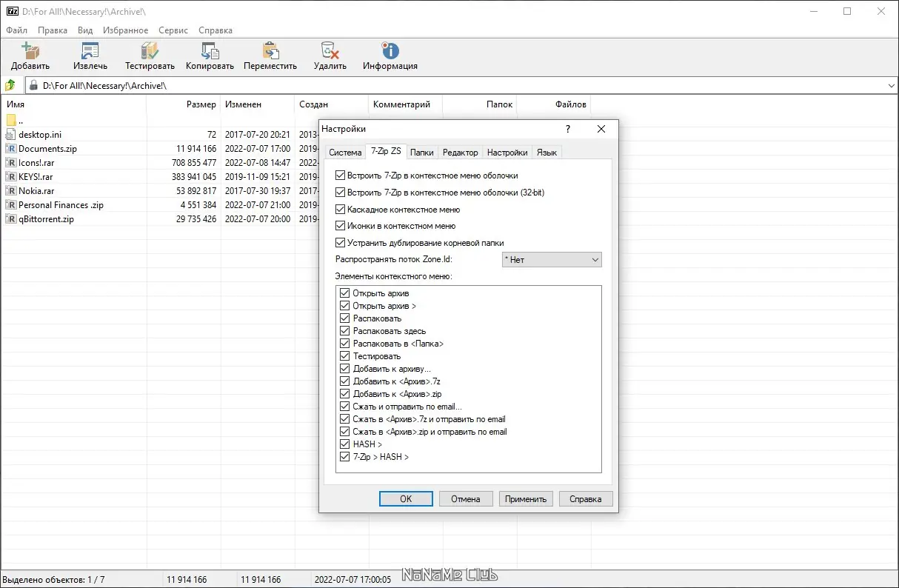The height and width of the screenshot is (588, 899).
Task: Switch to the Язык tab
Action: (x=547, y=153)
